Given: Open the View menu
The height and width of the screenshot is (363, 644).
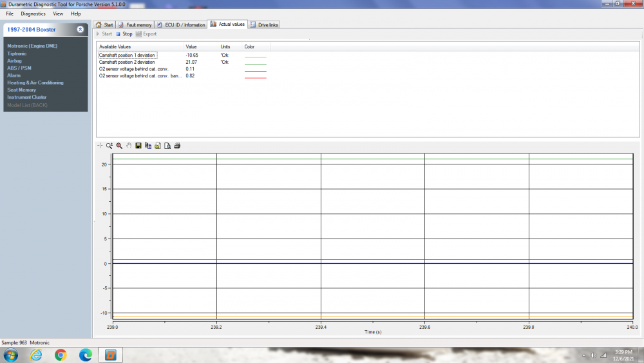Looking at the screenshot, I should (58, 14).
